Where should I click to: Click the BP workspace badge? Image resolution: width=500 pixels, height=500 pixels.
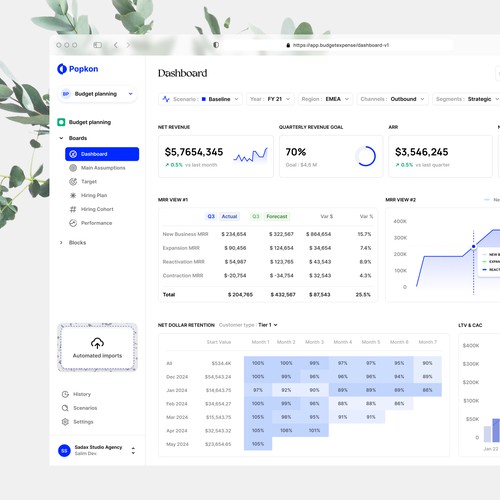[66, 94]
